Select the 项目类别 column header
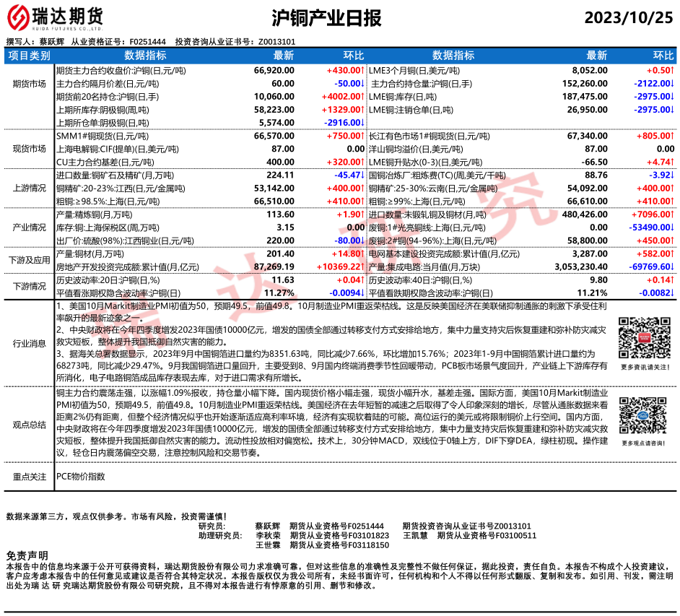 tap(30, 56)
